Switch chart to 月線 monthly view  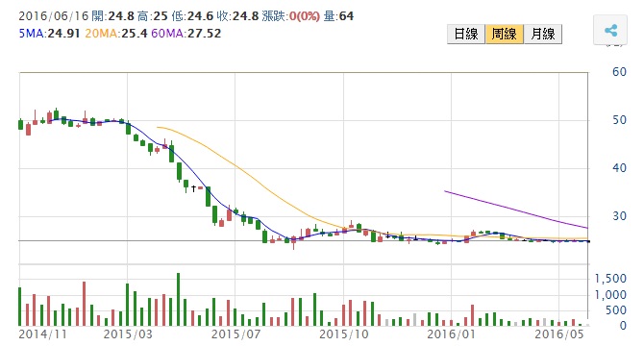click(542, 34)
